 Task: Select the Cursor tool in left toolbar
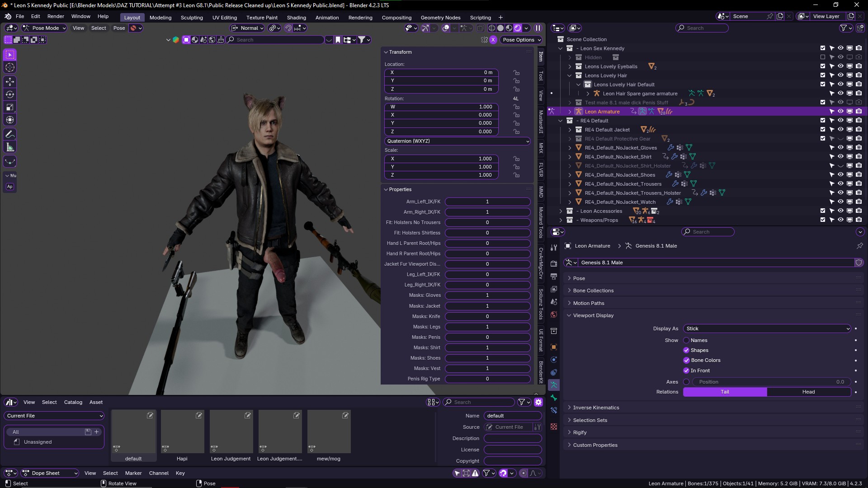10,67
